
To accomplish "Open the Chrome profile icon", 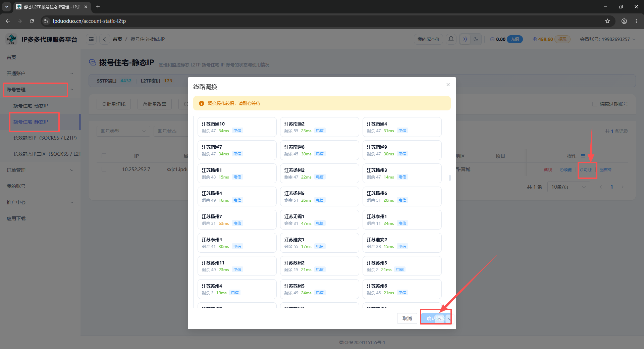I will [x=624, y=21].
